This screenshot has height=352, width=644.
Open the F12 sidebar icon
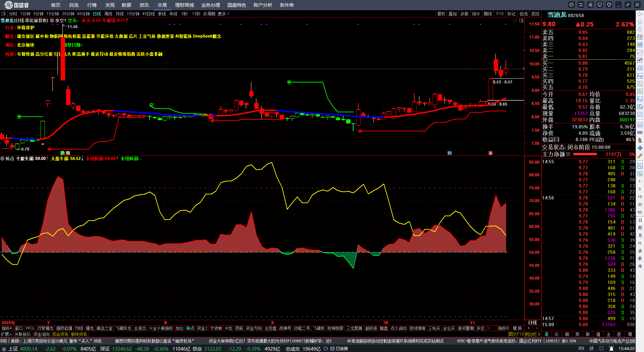[x=640, y=99]
